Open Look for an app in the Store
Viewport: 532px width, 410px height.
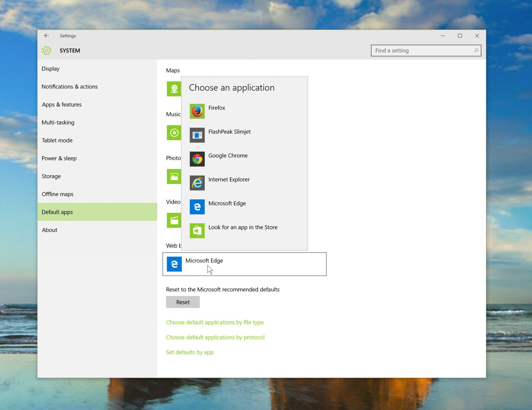coord(243,227)
